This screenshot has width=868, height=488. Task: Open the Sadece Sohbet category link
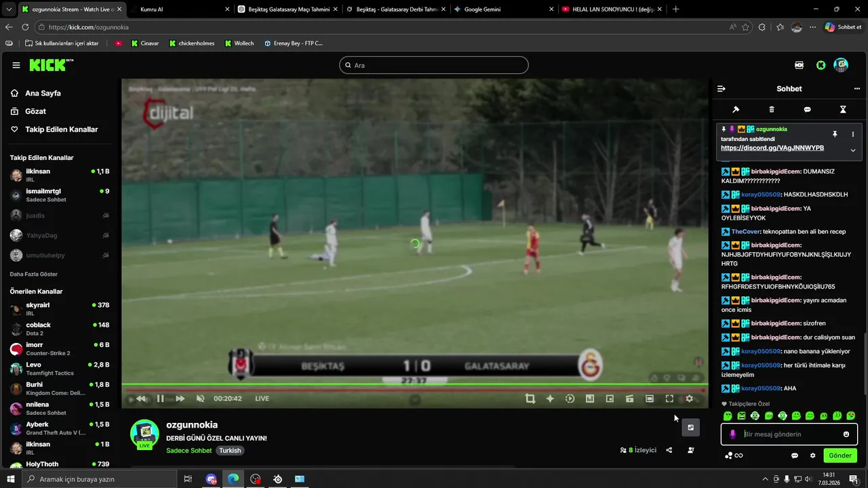point(189,451)
